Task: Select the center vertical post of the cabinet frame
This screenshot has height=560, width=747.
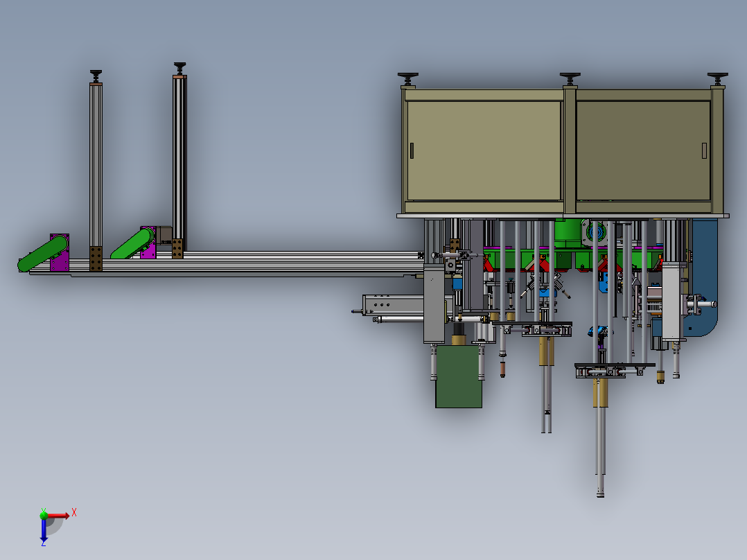Action: [570, 150]
